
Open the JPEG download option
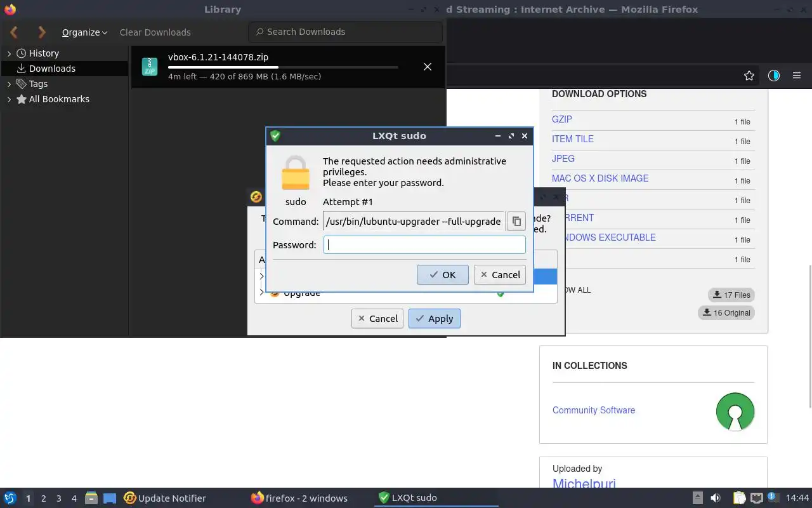click(x=563, y=159)
